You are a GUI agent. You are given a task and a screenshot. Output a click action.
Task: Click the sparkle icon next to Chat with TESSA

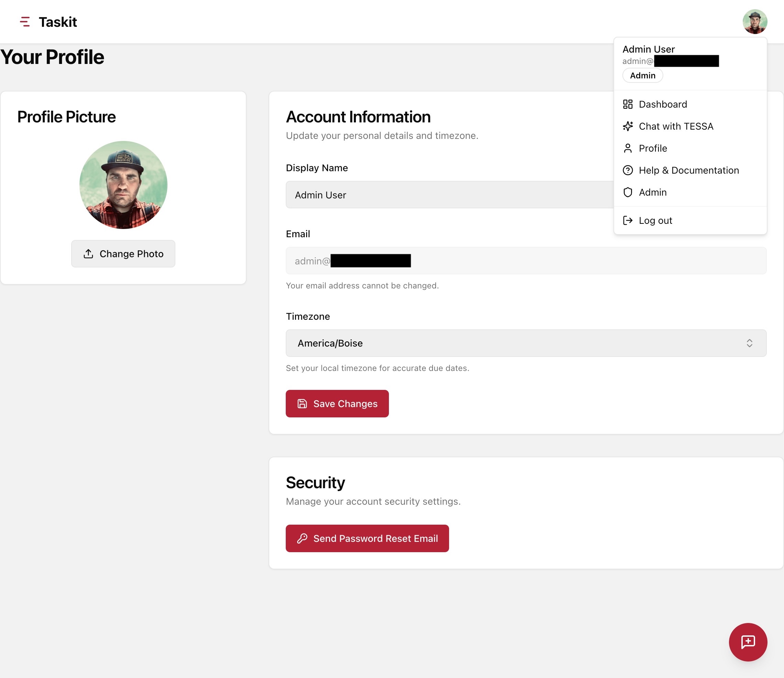pos(628,126)
